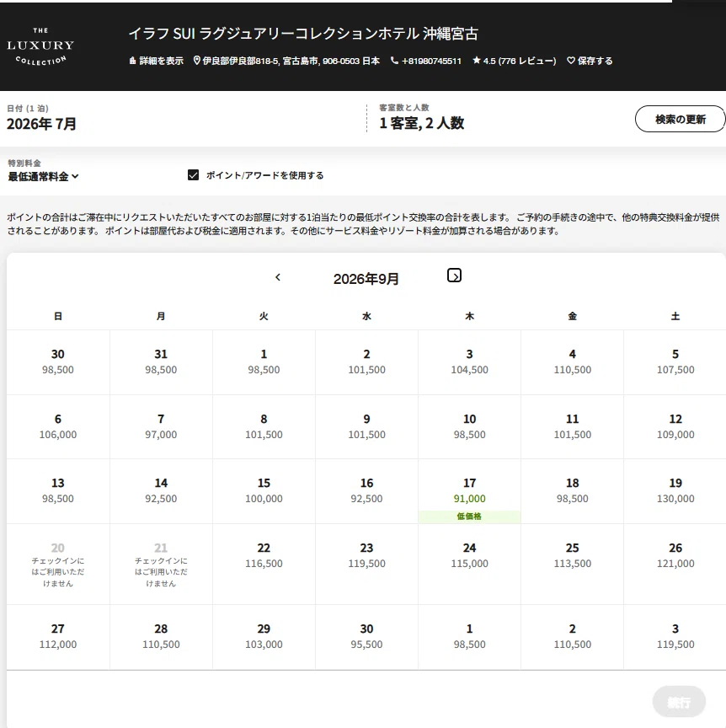Click 検索の更新 update search button
The width and height of the screenshot is (726, 728).
pos(680,120)
